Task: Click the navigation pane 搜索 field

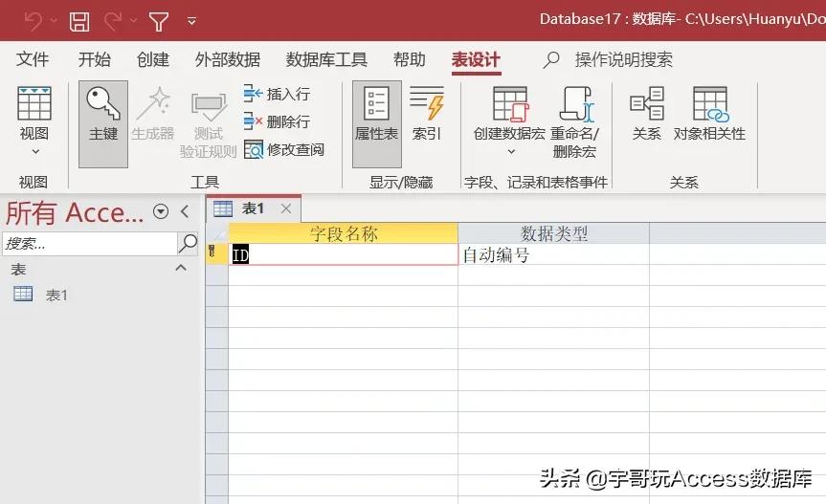Action: tap(90, 244)
